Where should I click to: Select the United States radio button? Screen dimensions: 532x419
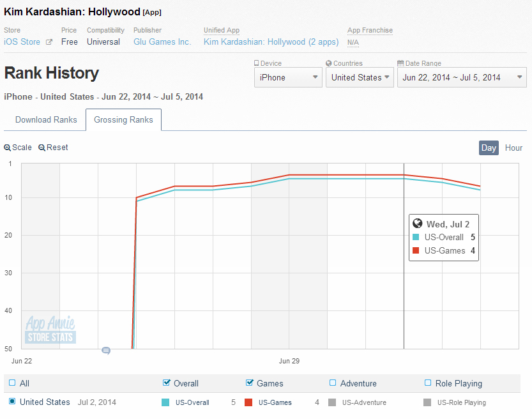pyautogui.click(x=12, y=401)
